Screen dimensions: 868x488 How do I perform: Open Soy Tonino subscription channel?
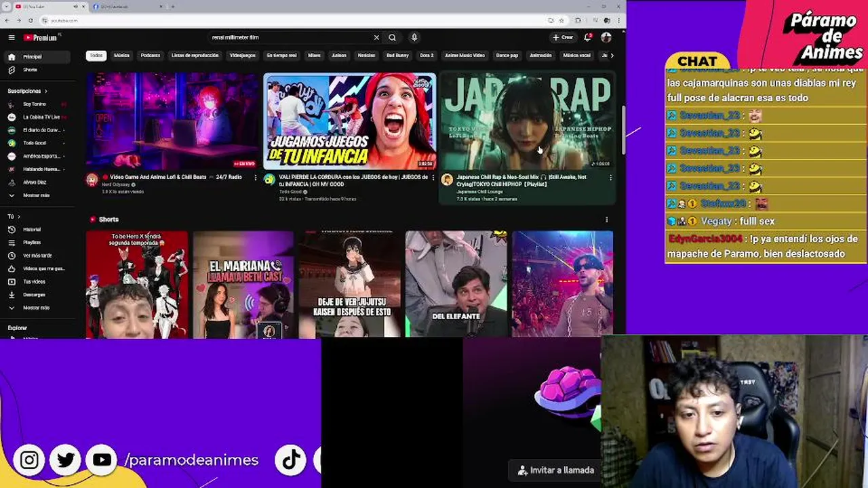[x=37, y=104]
